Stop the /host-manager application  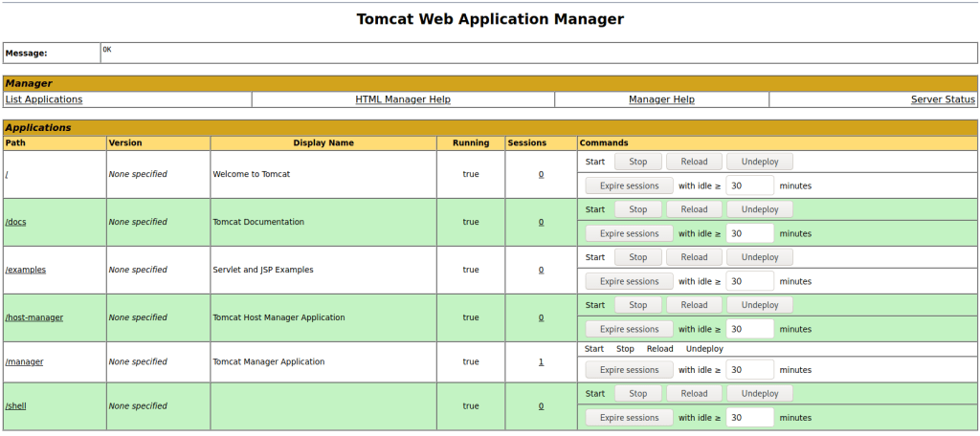637,305
